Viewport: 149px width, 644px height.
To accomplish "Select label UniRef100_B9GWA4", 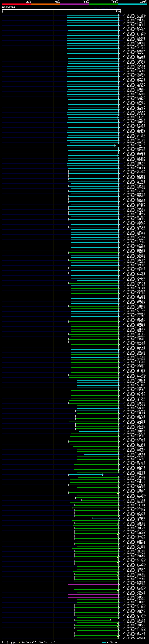I will tap(133, 38).
